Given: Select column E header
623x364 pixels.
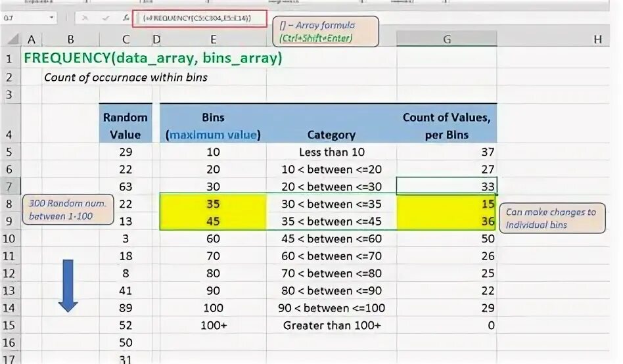Looking at the screenshot, I should tap(213, 39).
